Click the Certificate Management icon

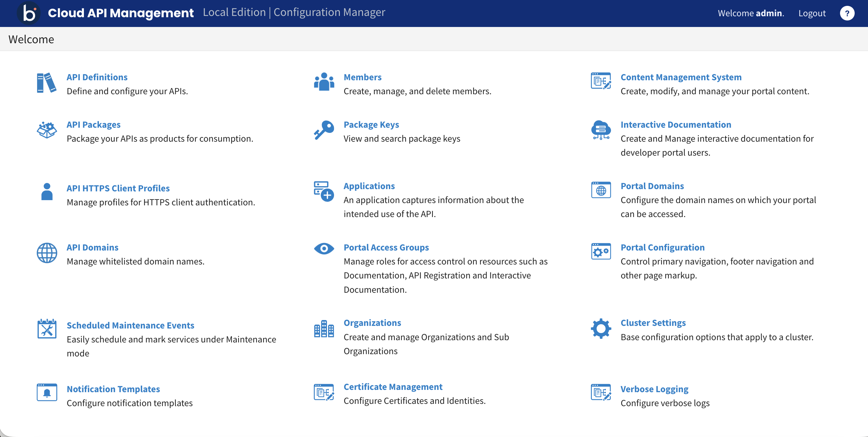(324, 392)
